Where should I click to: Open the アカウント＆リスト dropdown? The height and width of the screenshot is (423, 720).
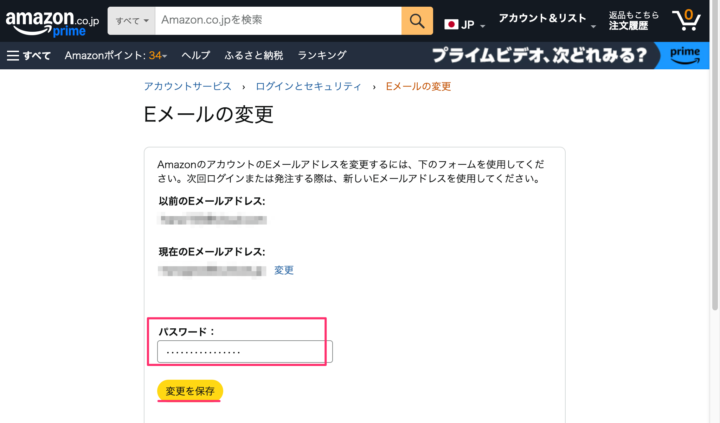(547, 20)
